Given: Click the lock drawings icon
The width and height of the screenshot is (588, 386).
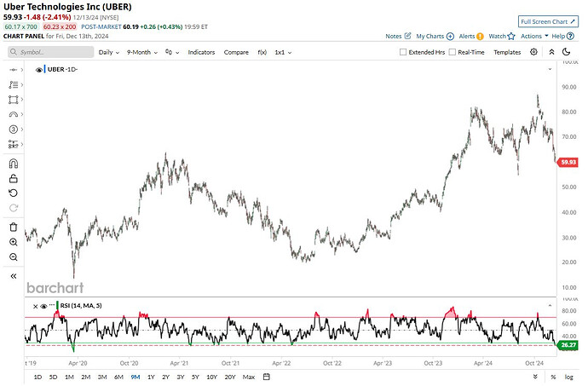Looking at the screenshot, I should (x=13, y=178).
